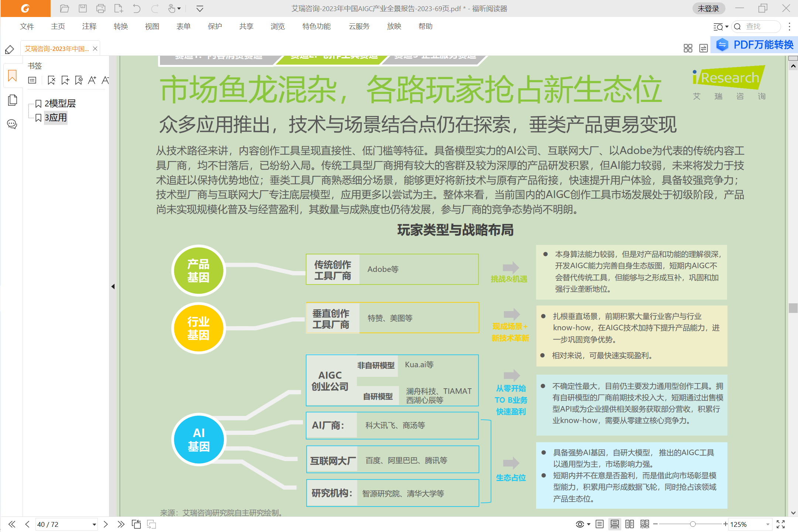Open the 保护 tab
This screenshot has height=532, width=798.
(x=215, y=26)
